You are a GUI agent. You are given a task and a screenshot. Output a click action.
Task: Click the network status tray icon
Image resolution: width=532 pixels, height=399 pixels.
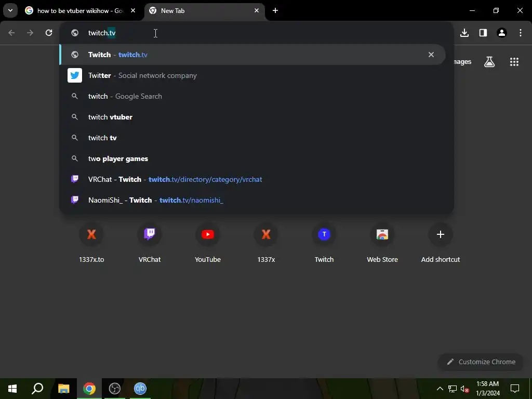pos(453,389)
